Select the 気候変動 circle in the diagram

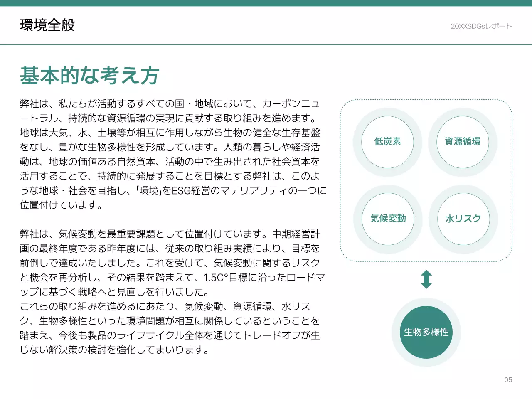click(x=387, y=219)
